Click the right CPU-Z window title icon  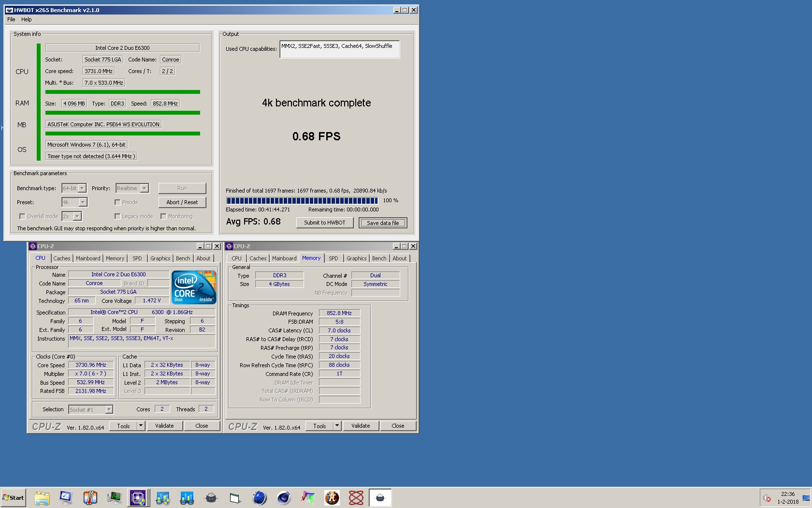(229, 246)
